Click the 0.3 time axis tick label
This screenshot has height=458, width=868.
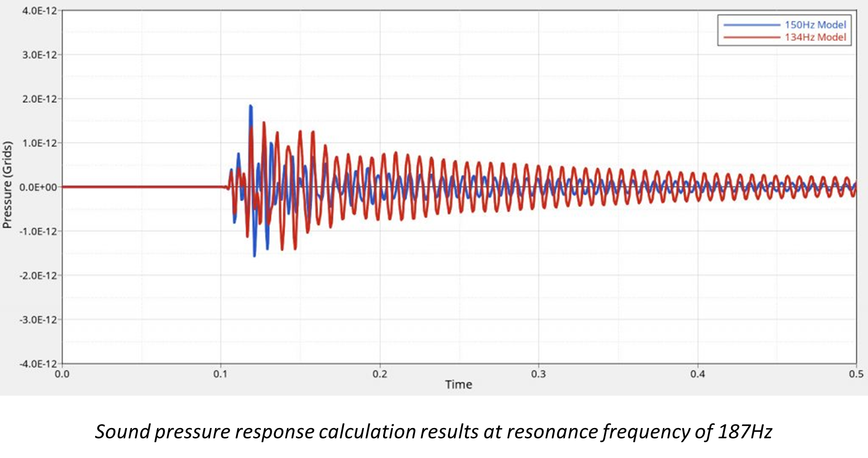tap(539, 374)
